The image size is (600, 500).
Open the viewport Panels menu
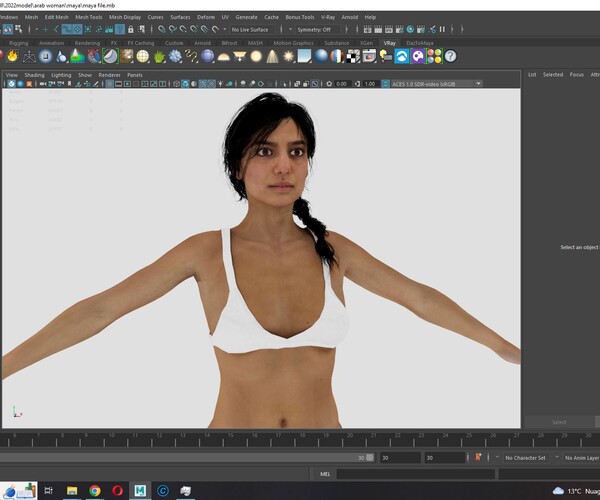pyautogui.click(x=135, y=75)
